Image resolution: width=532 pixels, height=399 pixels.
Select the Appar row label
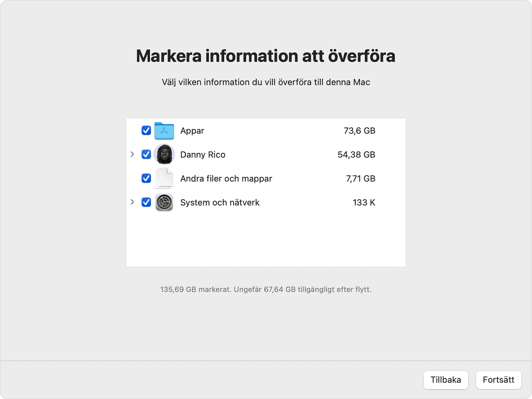click(192, 131)
